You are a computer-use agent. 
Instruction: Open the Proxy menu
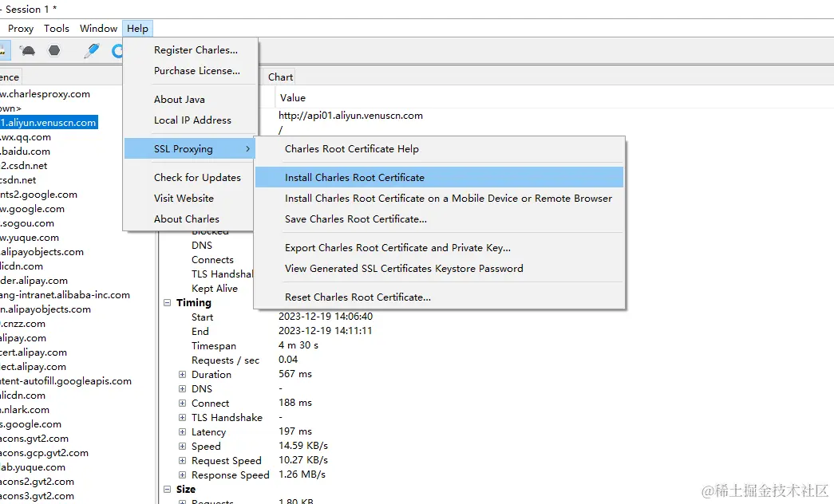[x=21, y=28]
